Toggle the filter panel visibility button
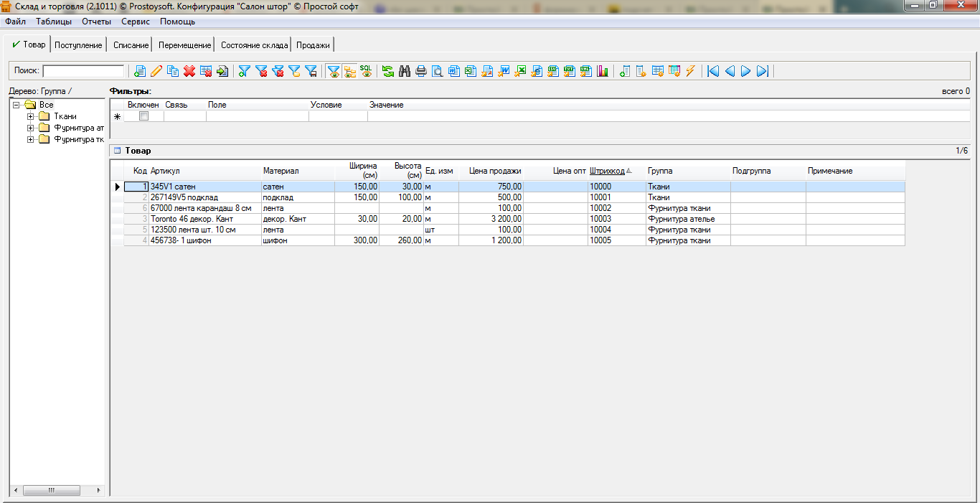This screenshot has height=503, width=980. (x=334, y=71)
